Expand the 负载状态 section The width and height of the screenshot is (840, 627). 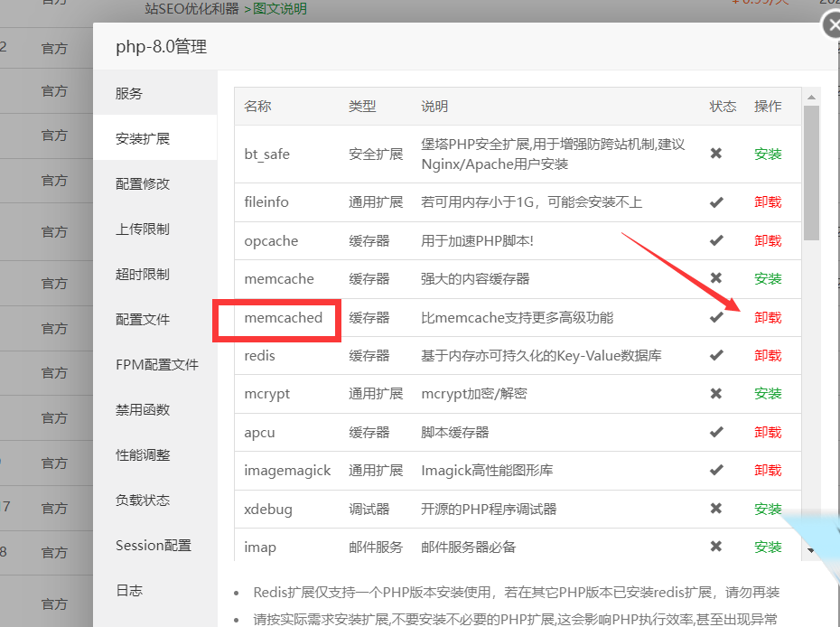point(141,500)
